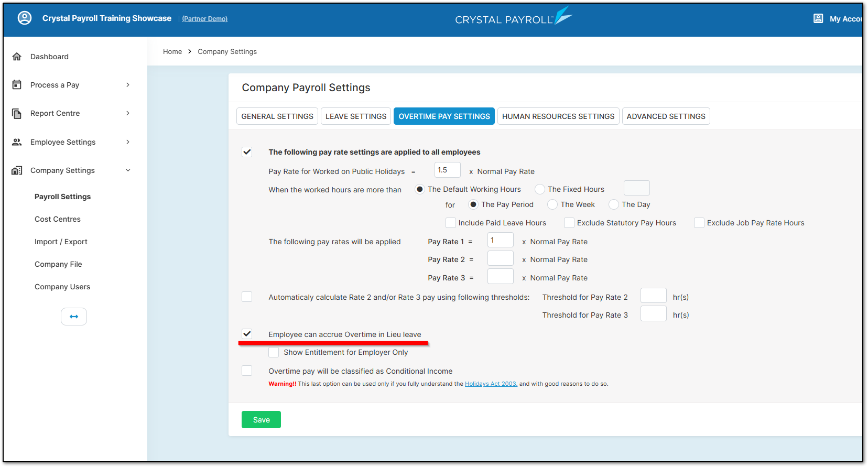
Task: Click the Partner Demo link
Action: click(205, 19)
